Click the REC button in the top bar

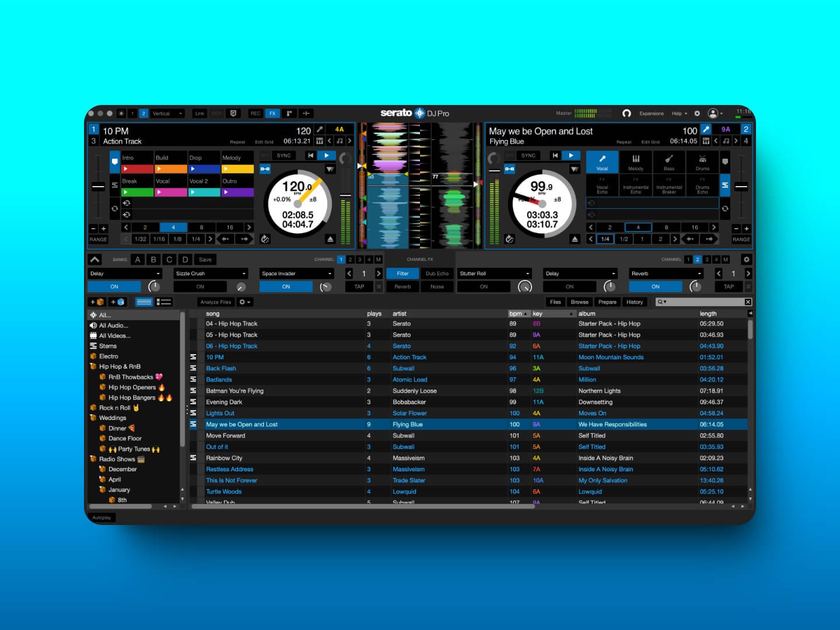(x=256, y=113)
